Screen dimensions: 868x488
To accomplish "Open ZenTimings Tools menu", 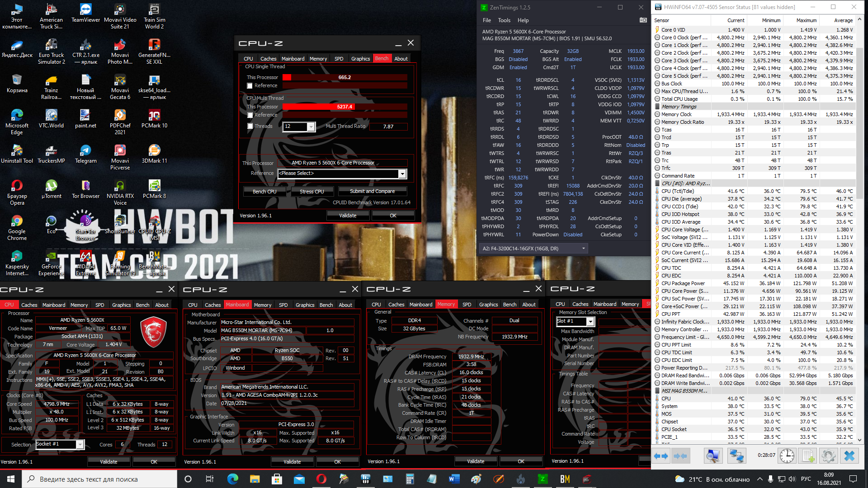I will tap(504, 20).
